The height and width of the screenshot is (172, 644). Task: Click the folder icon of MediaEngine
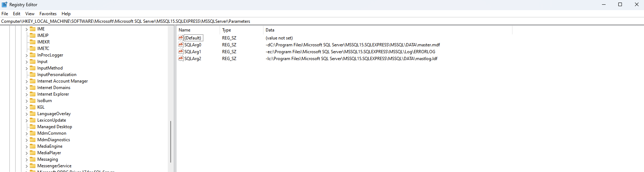click(33, 146)
